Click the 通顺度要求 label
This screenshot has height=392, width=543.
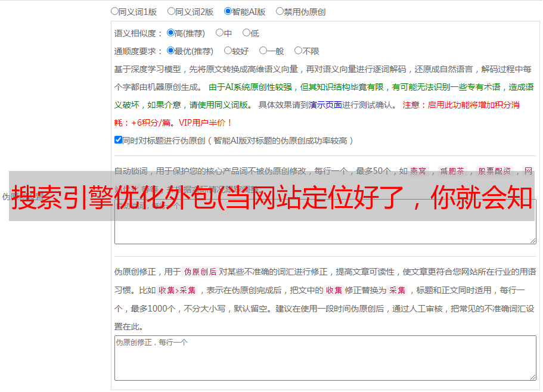click(138, 52)
